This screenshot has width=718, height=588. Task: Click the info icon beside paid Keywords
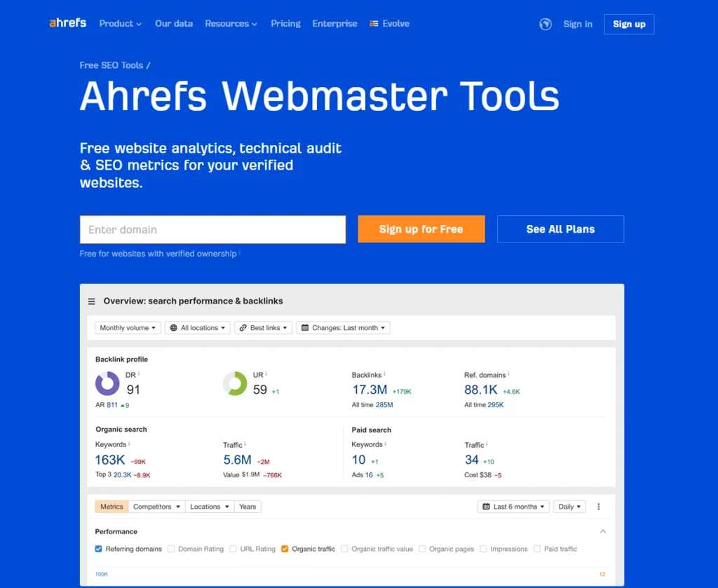point(386,444)
